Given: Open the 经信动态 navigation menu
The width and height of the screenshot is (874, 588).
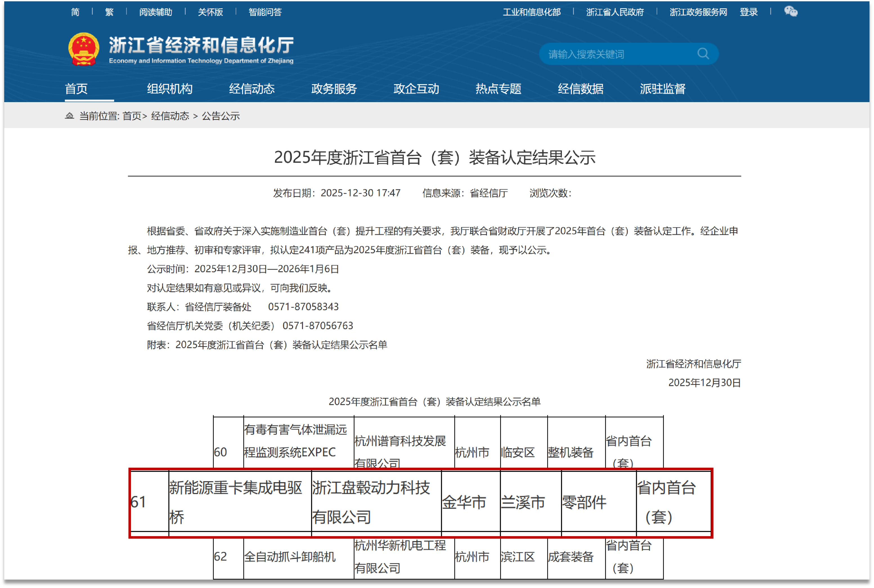Looking at the screenshot, I should click(x=252, y=89).
